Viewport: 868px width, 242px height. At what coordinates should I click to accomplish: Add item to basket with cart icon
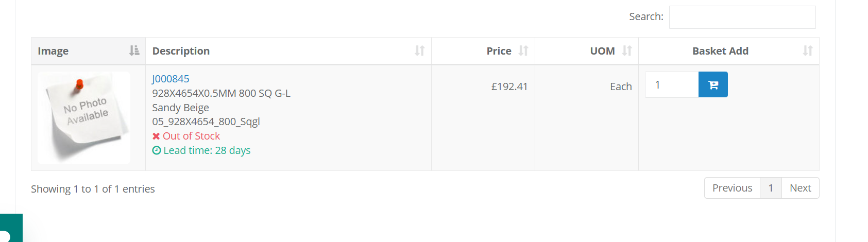[x=713, y=85]
